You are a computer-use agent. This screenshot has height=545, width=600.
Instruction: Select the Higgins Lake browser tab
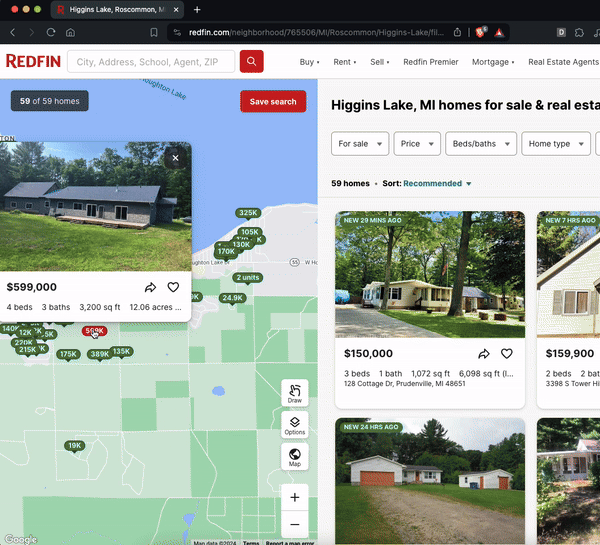click(x=117, y=10)
